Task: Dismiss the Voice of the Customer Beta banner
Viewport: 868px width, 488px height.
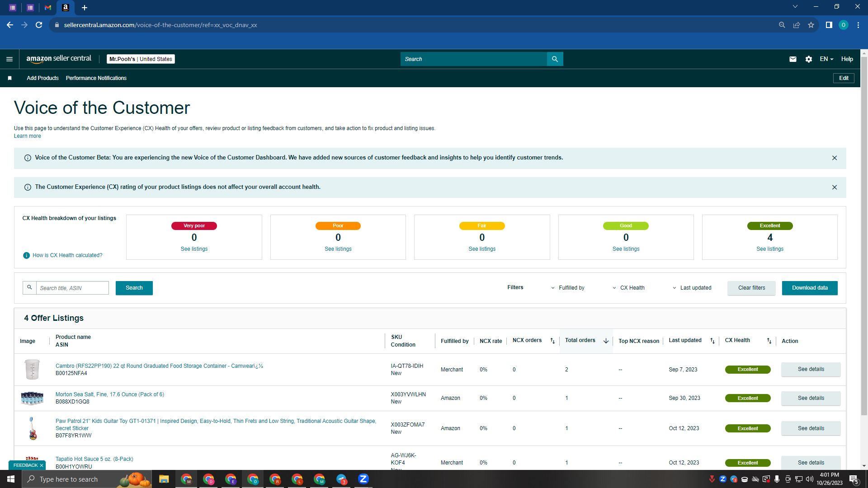Action: point(835,158)
